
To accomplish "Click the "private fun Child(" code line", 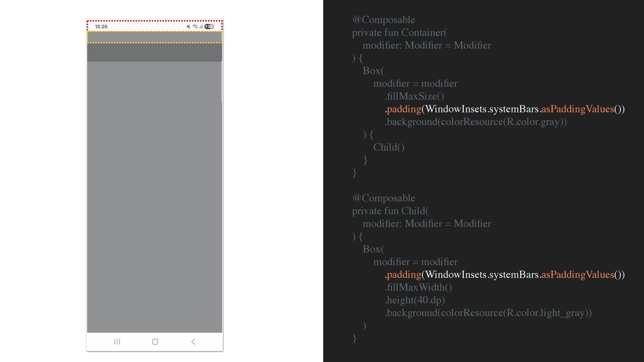I will click(x=390, y=211).
